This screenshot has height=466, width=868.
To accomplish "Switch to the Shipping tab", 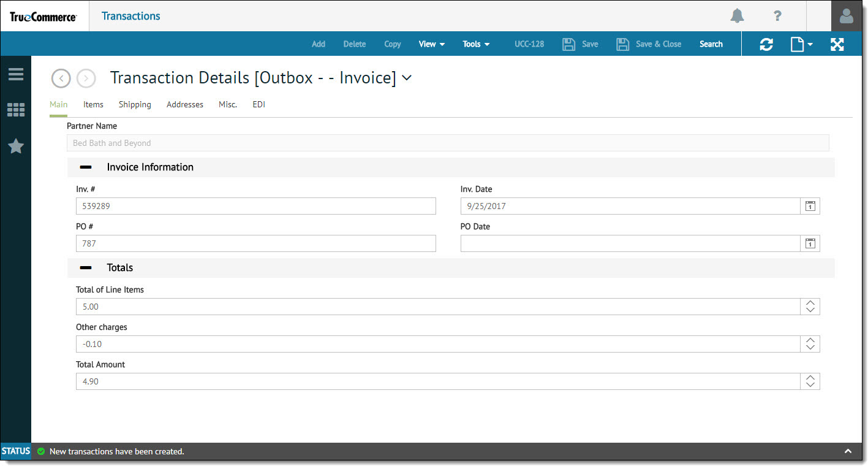I will click(135, 105).
